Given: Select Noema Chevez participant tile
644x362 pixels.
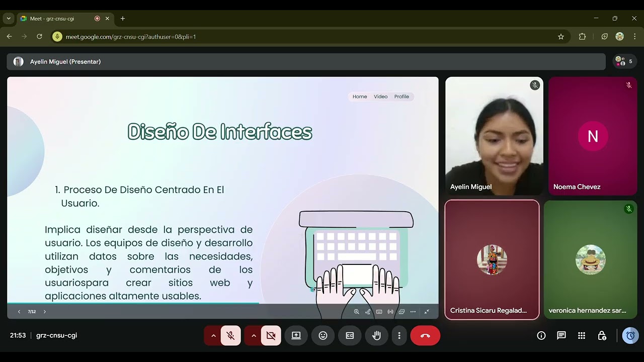Looking at the screenshot, I should pyautogui.click(x=593, y=136).
